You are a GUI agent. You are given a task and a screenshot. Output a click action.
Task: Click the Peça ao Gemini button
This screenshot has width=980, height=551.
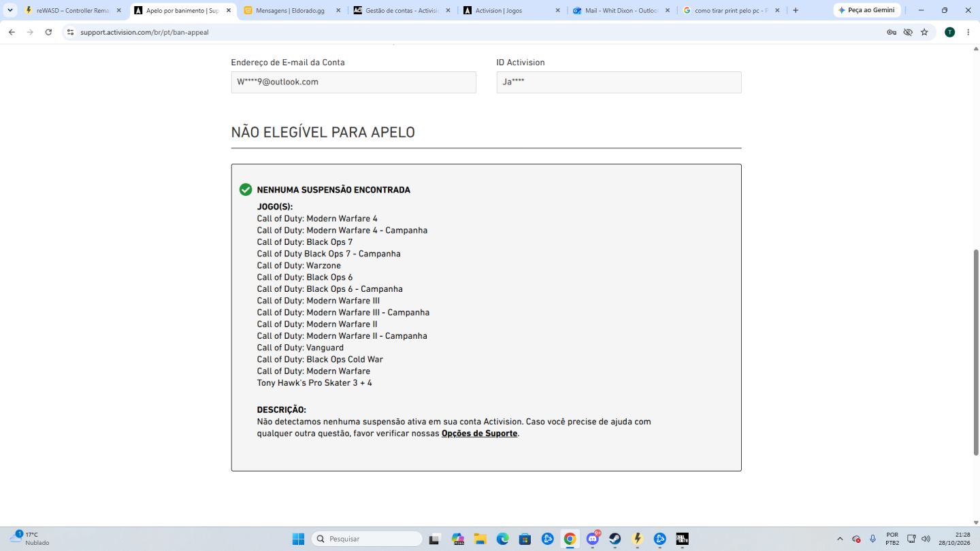[867, 10]
